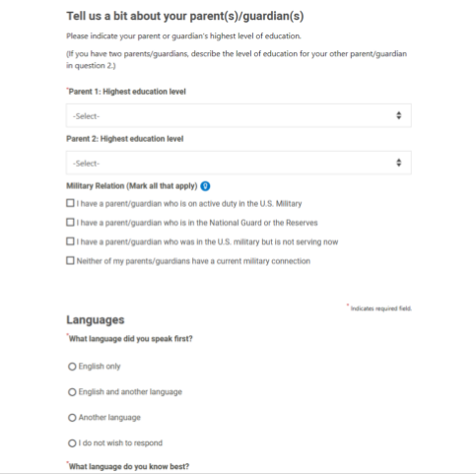Select the Another language radio option
Image resolution: width=476 pixels, height=474 pixels.
pyautogui.click(x=72, y=418)
